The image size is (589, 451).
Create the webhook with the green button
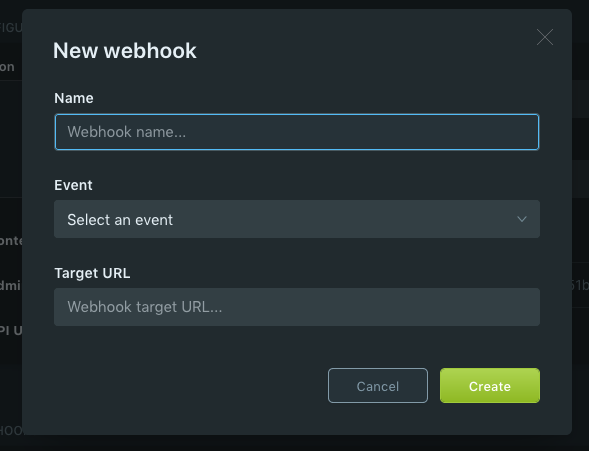[490, 386]
